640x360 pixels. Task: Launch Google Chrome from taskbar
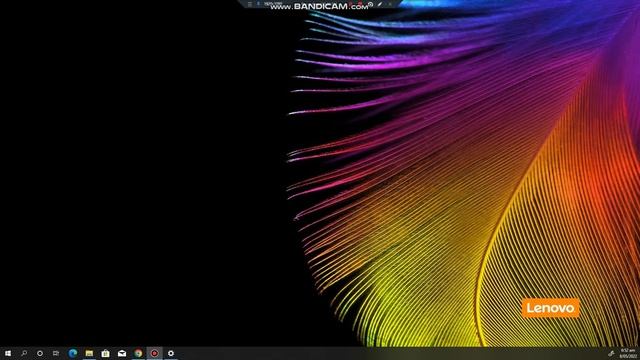138,353
